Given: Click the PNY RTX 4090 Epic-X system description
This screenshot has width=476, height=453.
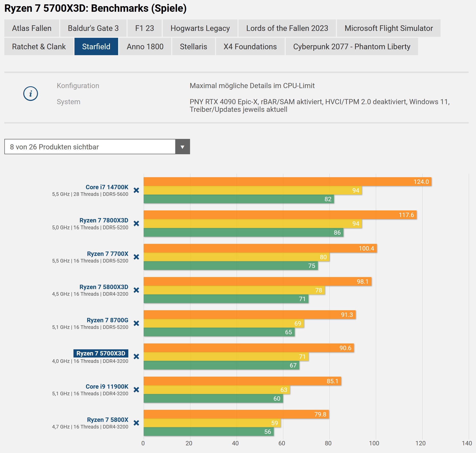Looking at the screenshot, I should click(x=320, y=105).
